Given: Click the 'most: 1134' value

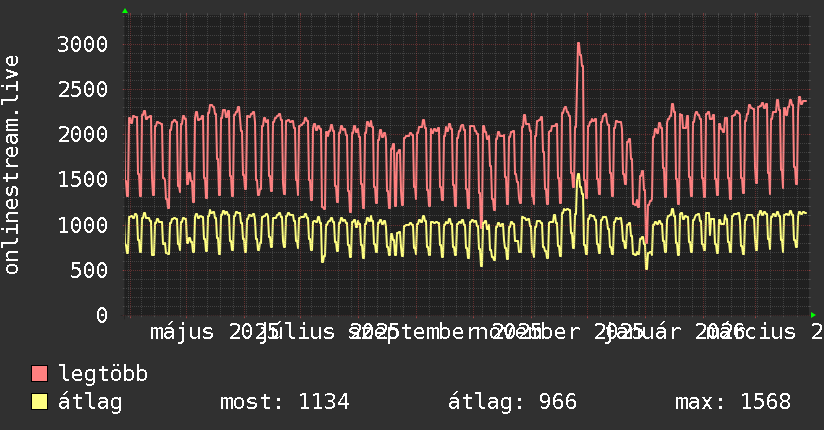Looking at the screenshot, I should pyautogui.click(x=285, y=402).
